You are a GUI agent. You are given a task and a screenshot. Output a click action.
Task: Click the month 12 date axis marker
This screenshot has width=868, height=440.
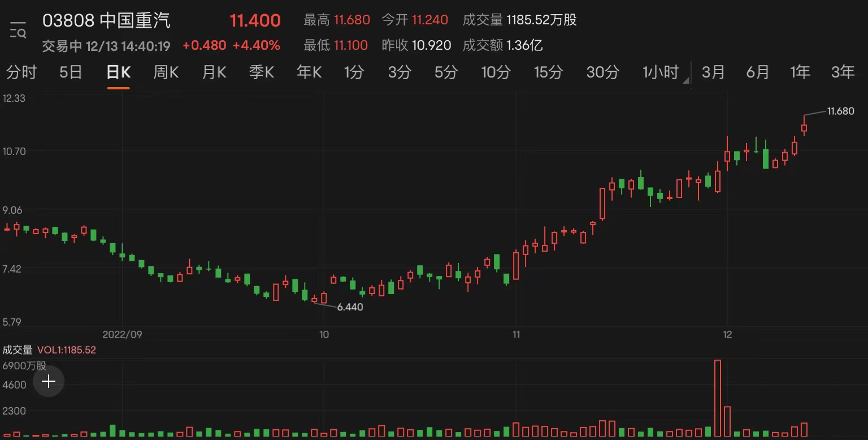pyautogui.click(x=727, y=334)
